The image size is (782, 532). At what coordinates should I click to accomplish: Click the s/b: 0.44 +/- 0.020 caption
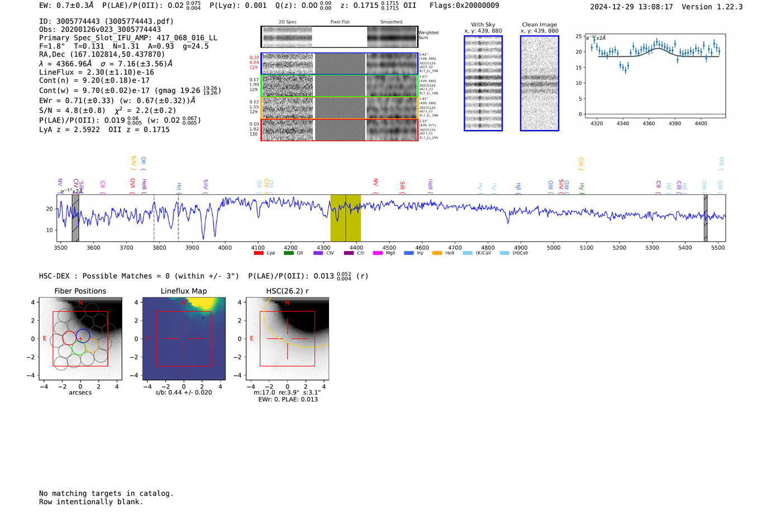[184, 392]
